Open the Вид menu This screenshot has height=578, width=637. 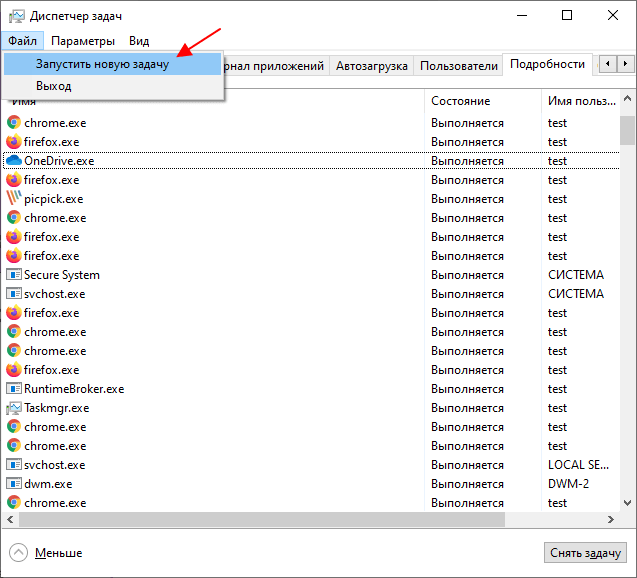coord(139,41)
